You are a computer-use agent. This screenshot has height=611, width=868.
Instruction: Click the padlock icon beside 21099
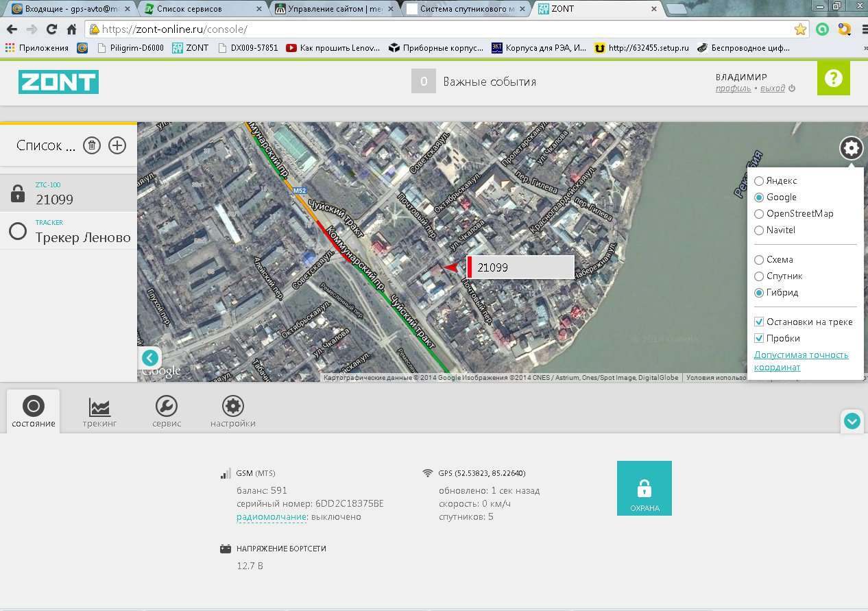point(18,195)
